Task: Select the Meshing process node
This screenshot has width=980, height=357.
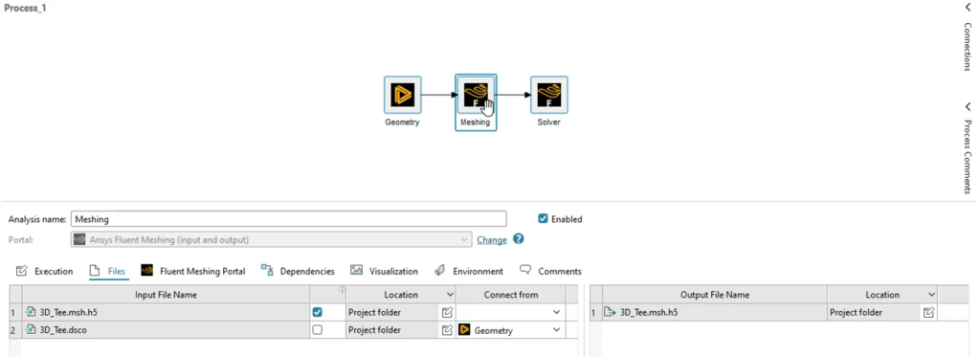Action: [476, 95]
